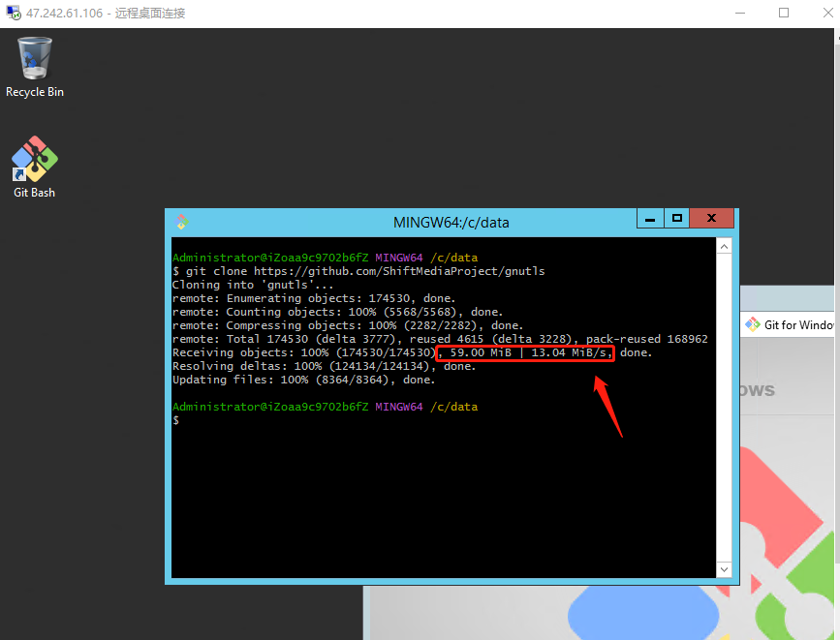The width and height of the screenshot is (840, 640).
Task: Open the Recycle Bin desktop icon
Action: pos(35,59)
